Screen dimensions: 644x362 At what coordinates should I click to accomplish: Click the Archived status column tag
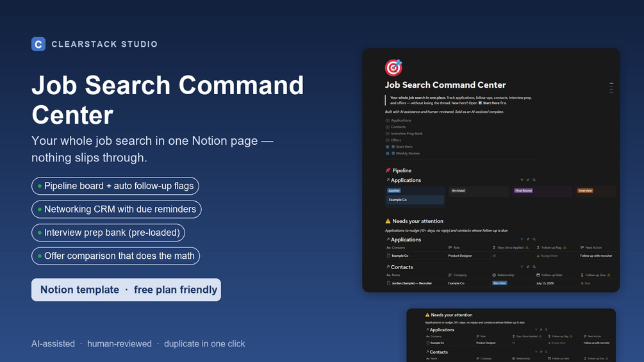click(458, 190)
